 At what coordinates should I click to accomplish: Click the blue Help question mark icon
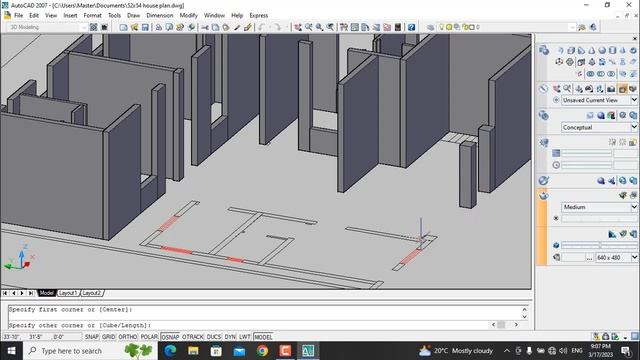click(411, 27)
